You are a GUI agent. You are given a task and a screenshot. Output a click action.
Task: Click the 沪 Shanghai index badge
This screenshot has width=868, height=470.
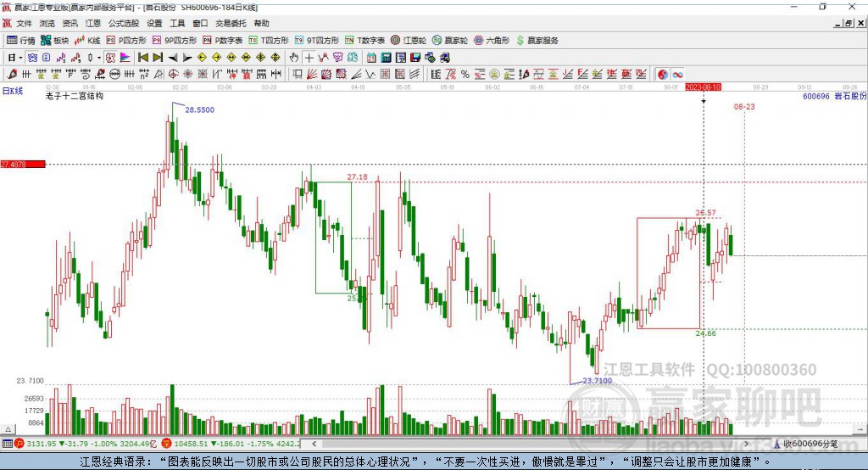tap(19, 444)
